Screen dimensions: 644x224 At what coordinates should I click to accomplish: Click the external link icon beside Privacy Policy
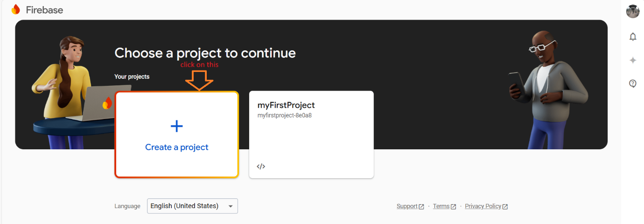[505, 207]
